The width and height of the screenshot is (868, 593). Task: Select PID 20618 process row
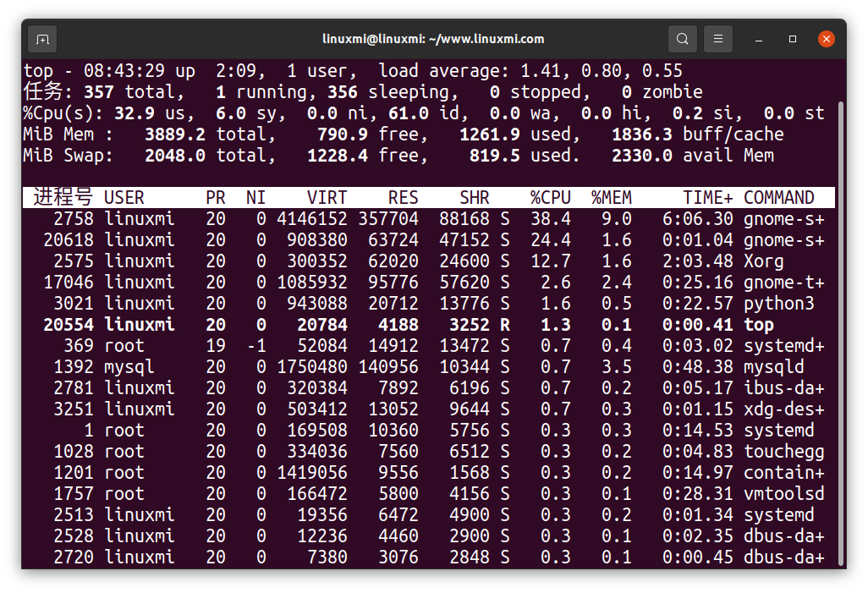(x=429, y=239)
